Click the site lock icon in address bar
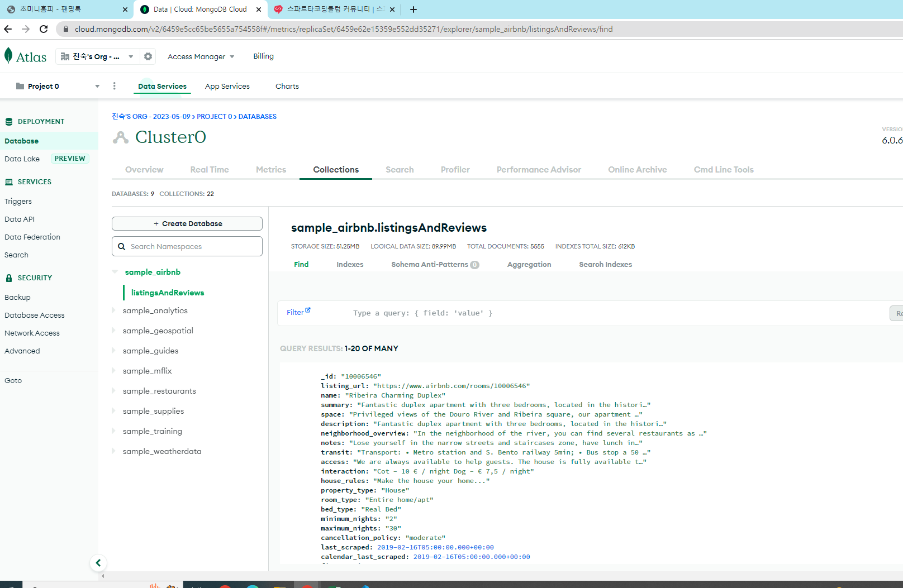This screenshot has width=903, height=588. [x=66, y=29]
